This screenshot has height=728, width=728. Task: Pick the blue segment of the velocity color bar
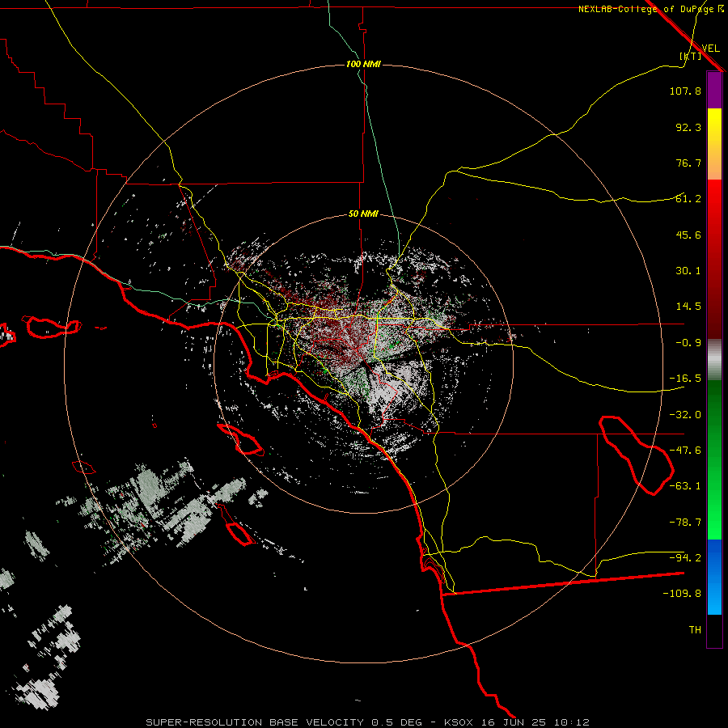coord(714,577)
